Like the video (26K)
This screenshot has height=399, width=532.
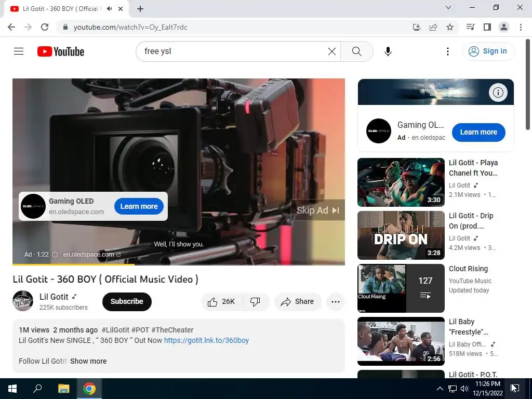click(221, 302)
